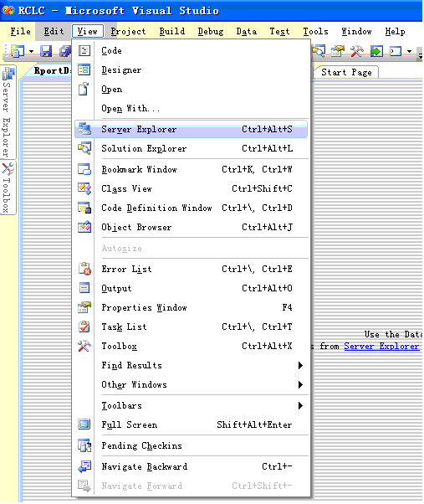Choose Navigate Backward menu entry

(x=191, y=466)
